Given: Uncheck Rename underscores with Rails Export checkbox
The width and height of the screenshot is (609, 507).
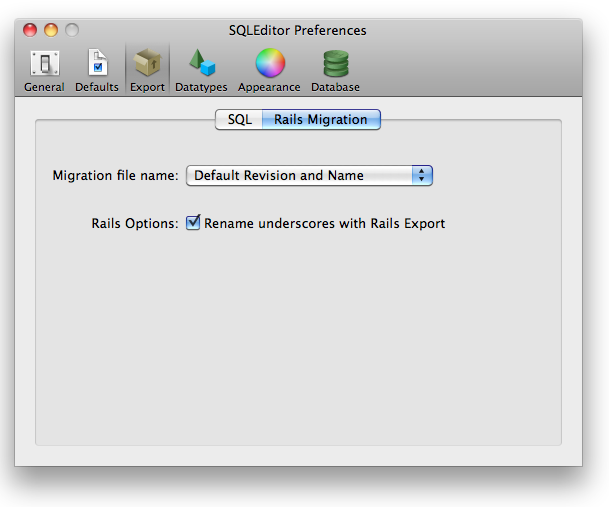Looking at the screenshot, I should (x=194, y=223).
